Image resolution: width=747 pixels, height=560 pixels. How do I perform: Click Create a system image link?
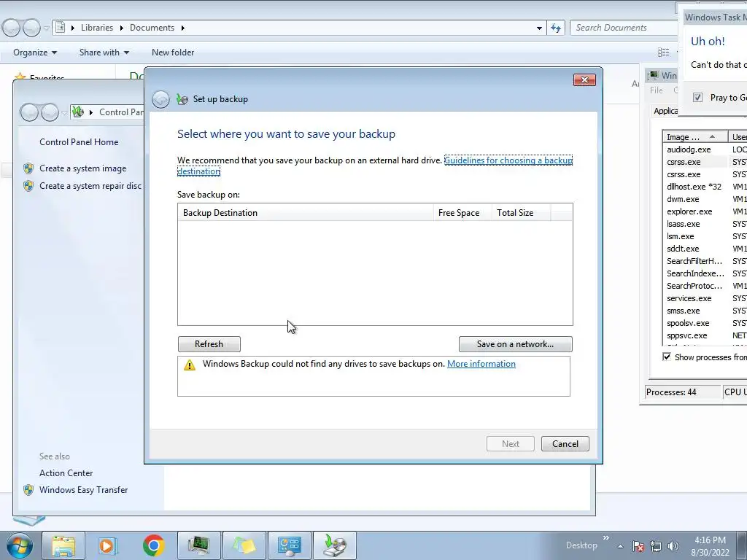tap(83, 168)
